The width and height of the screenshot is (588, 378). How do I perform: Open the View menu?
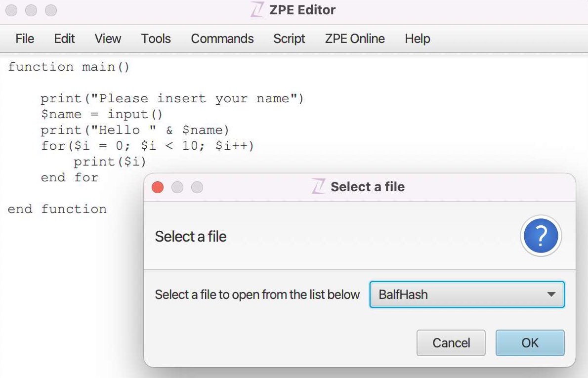coord(108,39)
